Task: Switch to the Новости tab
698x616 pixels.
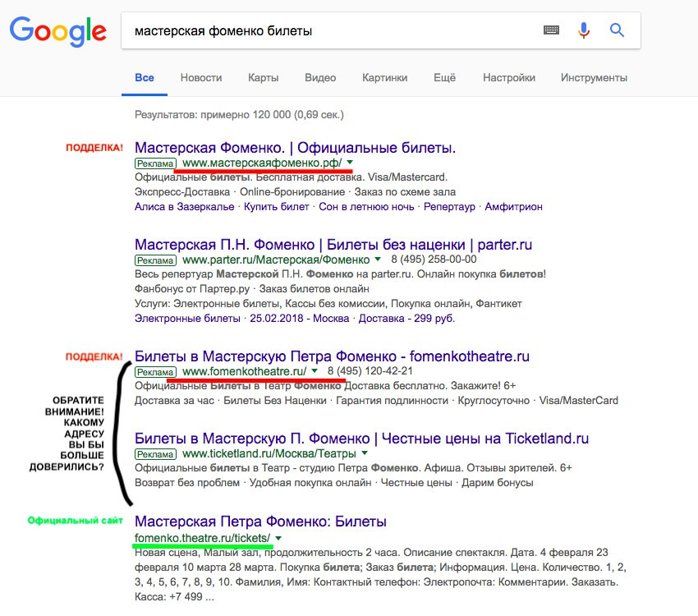Action: click(x=200, y=77)
